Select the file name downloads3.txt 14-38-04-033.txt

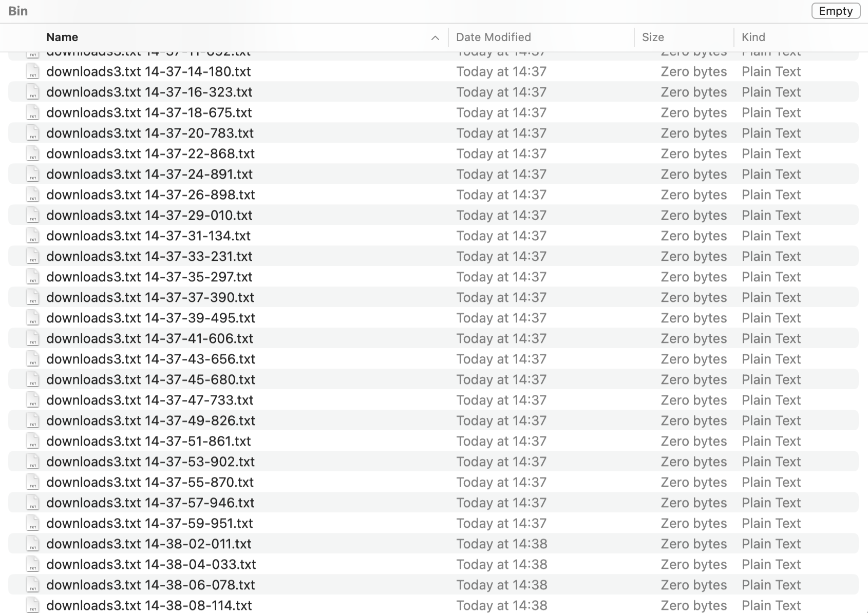point(152,564)
